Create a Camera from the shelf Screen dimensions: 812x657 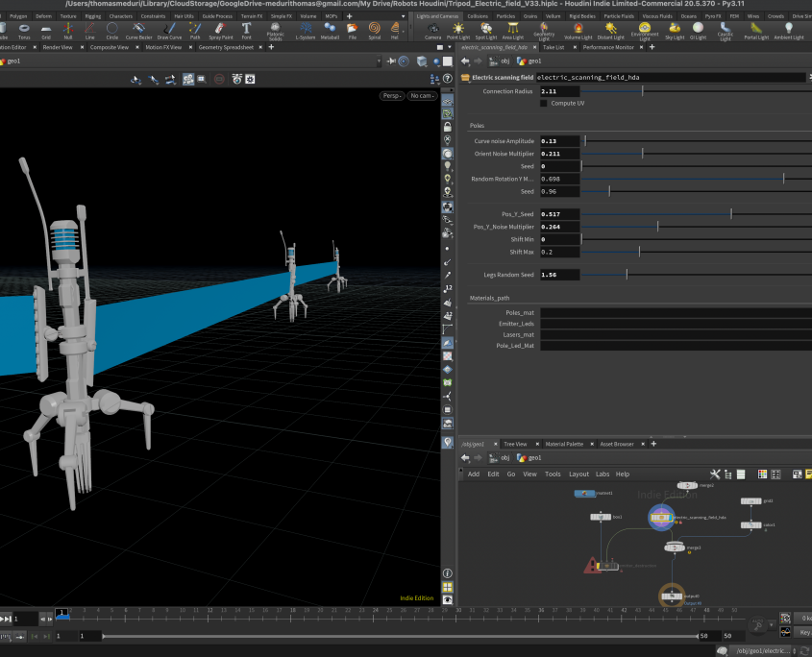tap(432, 31)
